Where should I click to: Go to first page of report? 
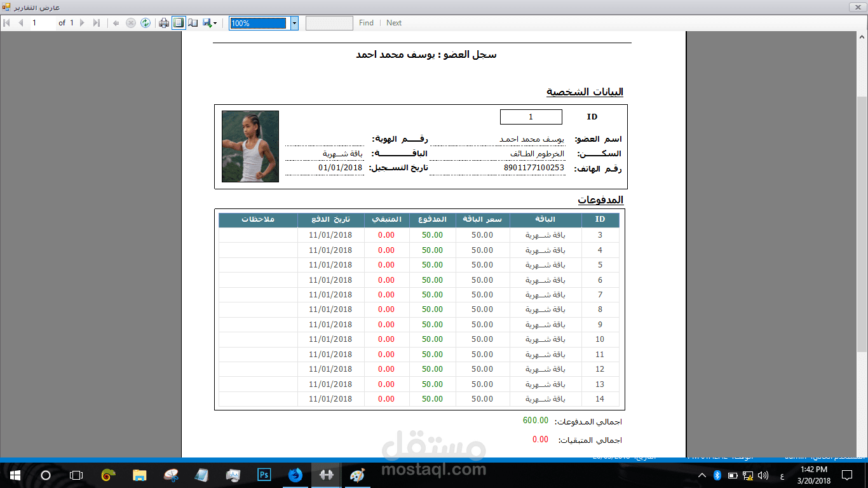pos(7,23)
